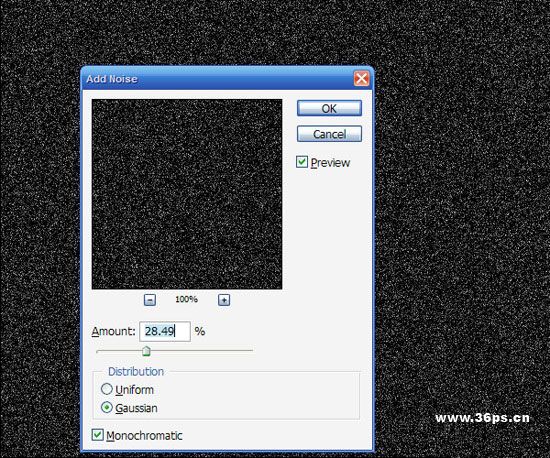Image resolution: width=550 pixels, height=458 pixels.
Task: Close the Add Noise dialog
Action: point(361,79)
